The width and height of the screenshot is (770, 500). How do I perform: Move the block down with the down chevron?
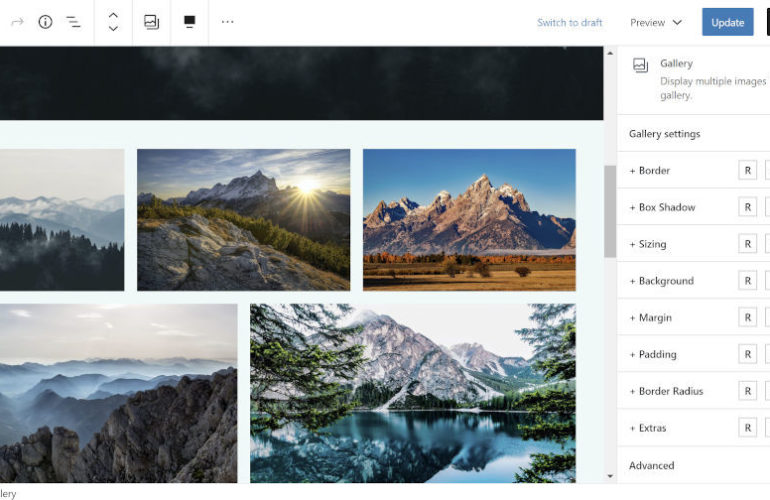113,28
